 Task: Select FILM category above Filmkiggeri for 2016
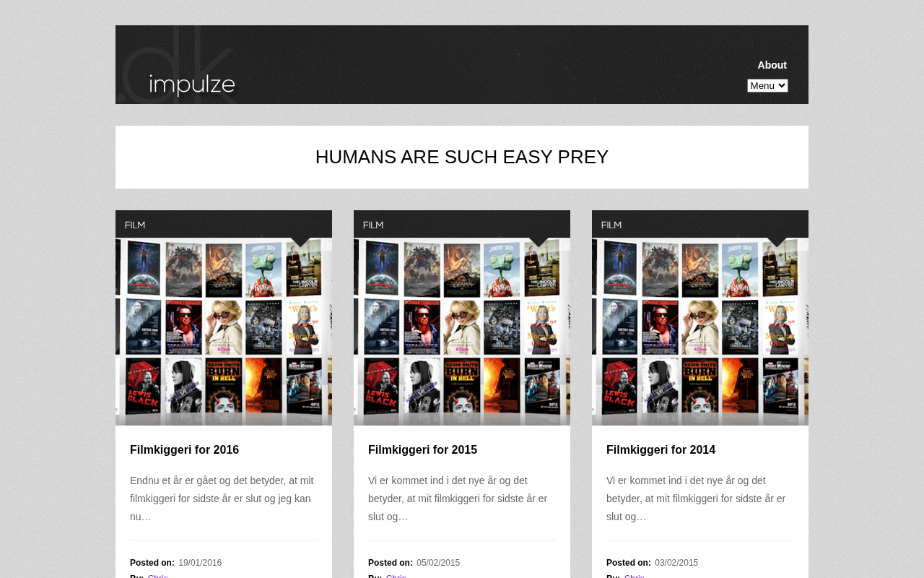[135, 225]
